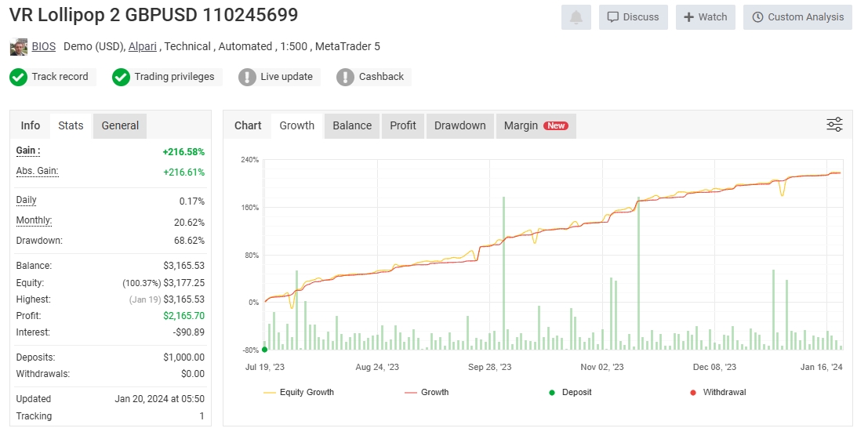Click the Trading privileges green checkmark
The height and width of the screenshot is (439, 868).
(x=121, y=77)
